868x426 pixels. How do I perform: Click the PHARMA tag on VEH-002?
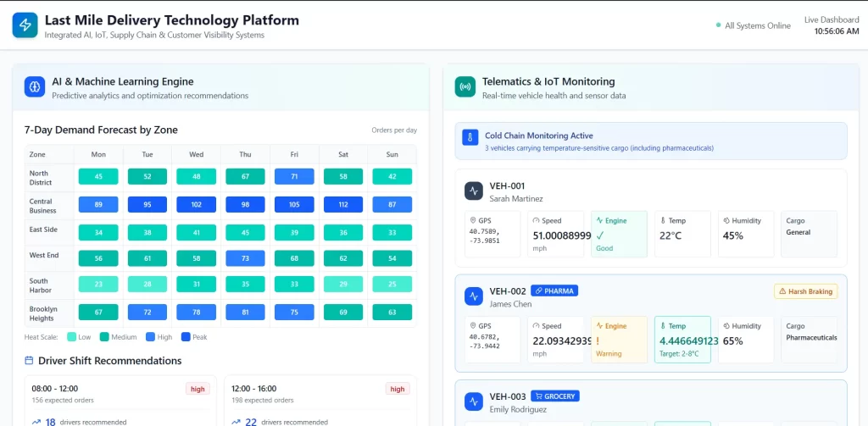tap(554, 290)
